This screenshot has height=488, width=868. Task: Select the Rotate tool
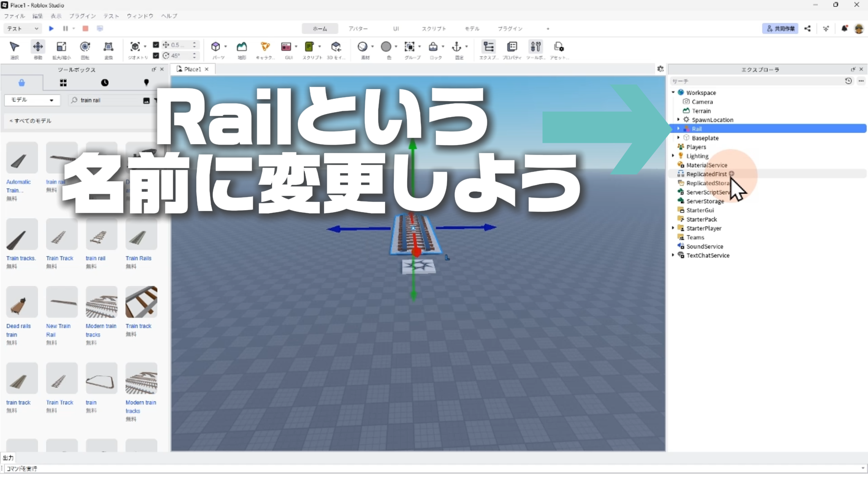coord(85,47)
